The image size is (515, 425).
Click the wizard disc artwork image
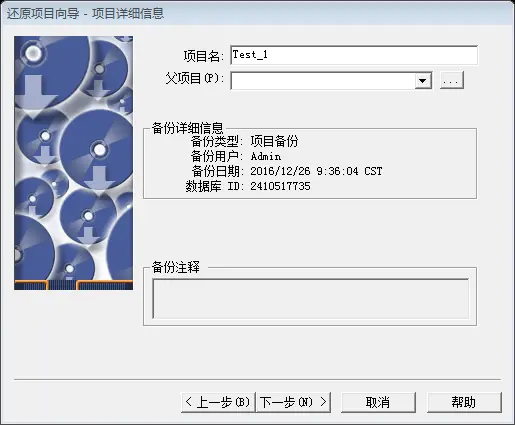[74, 163]
